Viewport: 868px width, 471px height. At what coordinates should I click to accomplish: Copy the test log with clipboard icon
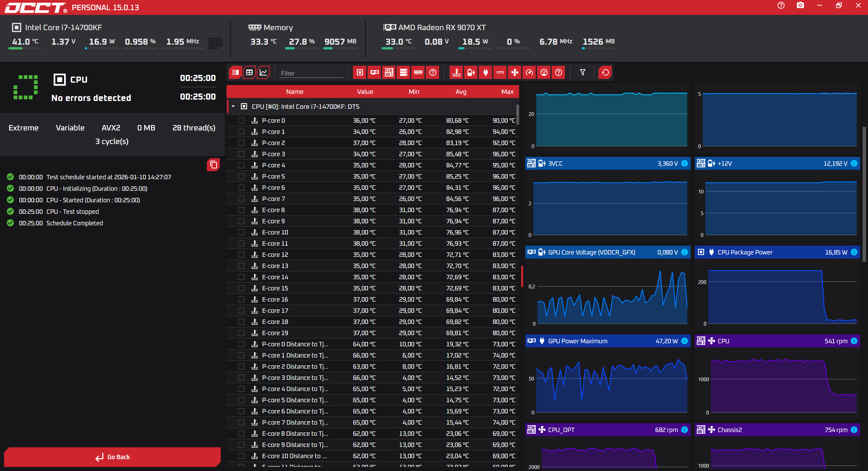coord(213,165)
